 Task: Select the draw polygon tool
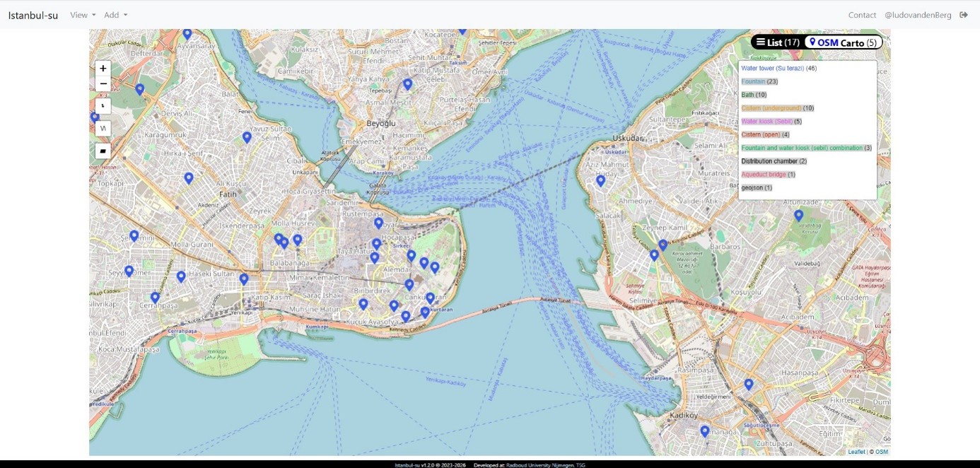tap(103, 151)
